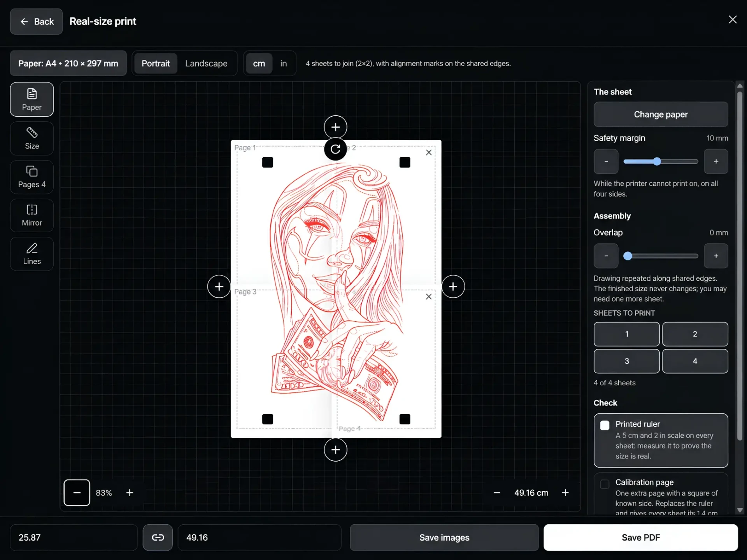Click the right panel scrollbar
Viewport: 747px width, 560px height.
740,266
